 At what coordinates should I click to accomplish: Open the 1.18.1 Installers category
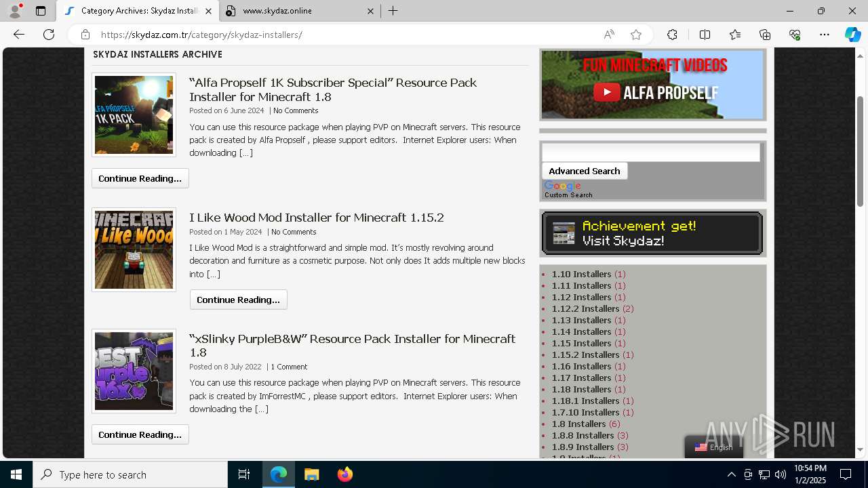[585, 401]
